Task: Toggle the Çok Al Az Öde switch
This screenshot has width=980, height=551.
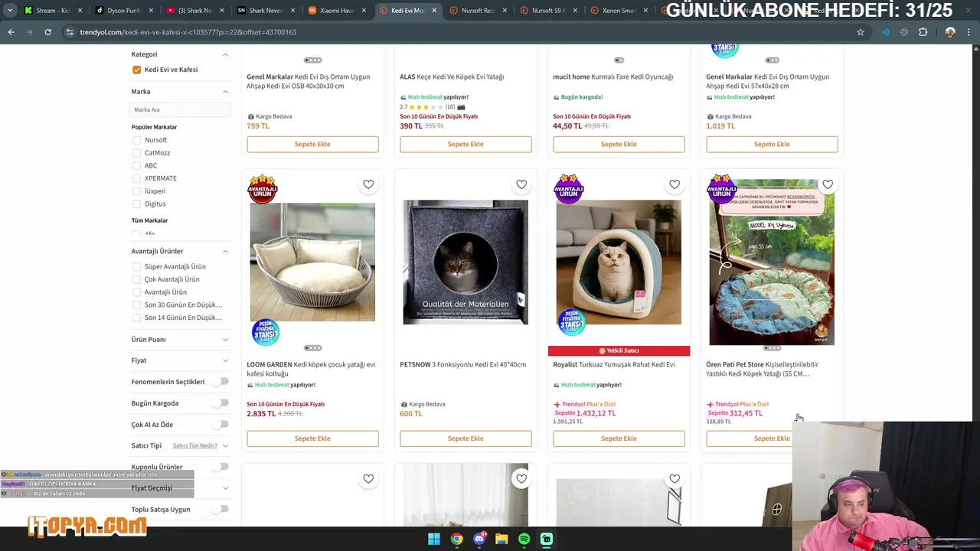Action: tap(220, 424)
